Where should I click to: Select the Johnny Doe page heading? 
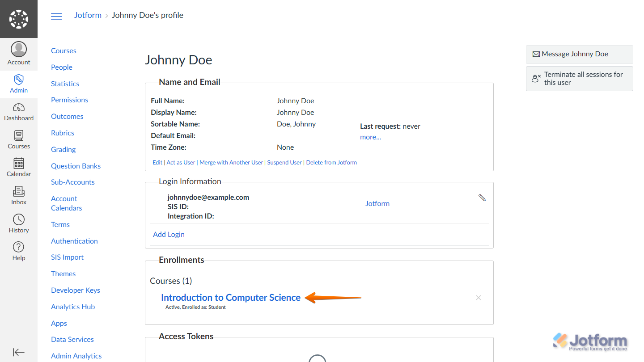pyautogui.click(x=178, y=60)
